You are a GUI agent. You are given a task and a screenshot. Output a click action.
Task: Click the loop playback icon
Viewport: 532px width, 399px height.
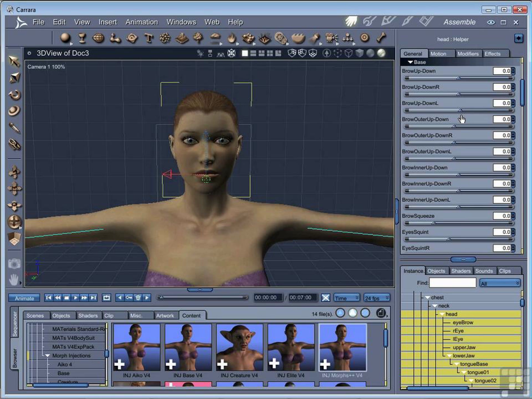(106, 298)
